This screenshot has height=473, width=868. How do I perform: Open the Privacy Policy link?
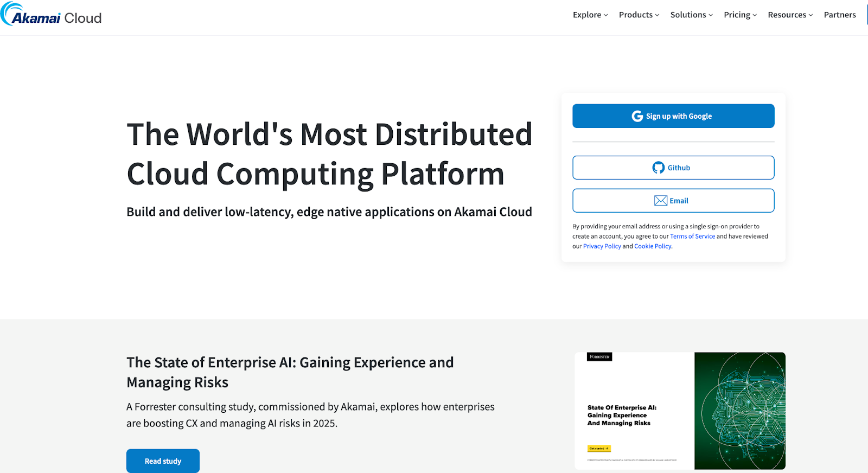[602, 246]
